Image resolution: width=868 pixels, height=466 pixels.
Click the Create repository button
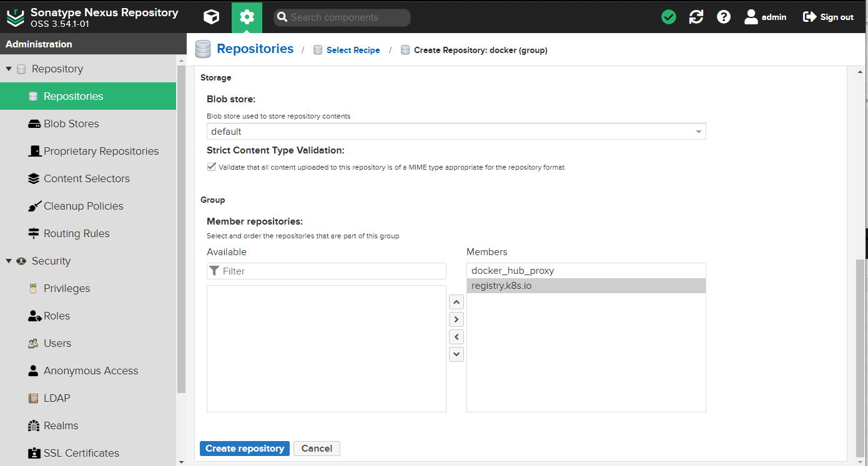tap(245, 449)
